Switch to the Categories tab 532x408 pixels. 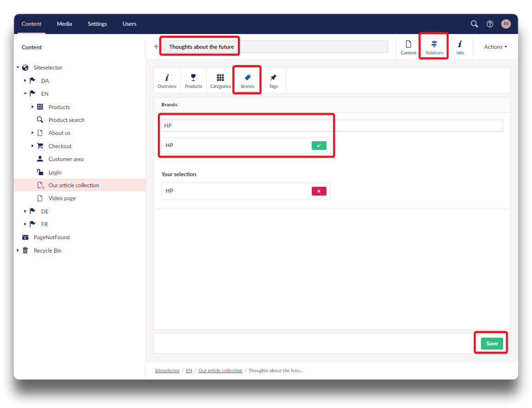[x=220, y=81]
